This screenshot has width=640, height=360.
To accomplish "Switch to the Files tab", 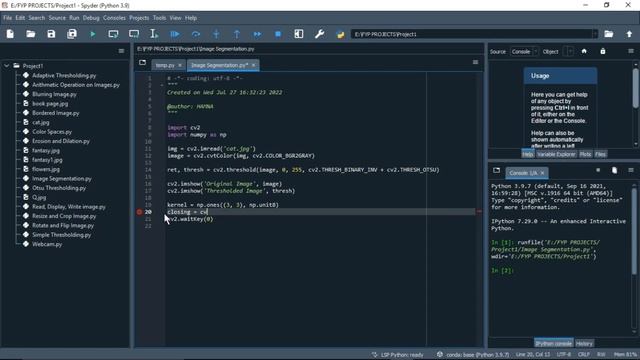I will [x=600, y=154].
